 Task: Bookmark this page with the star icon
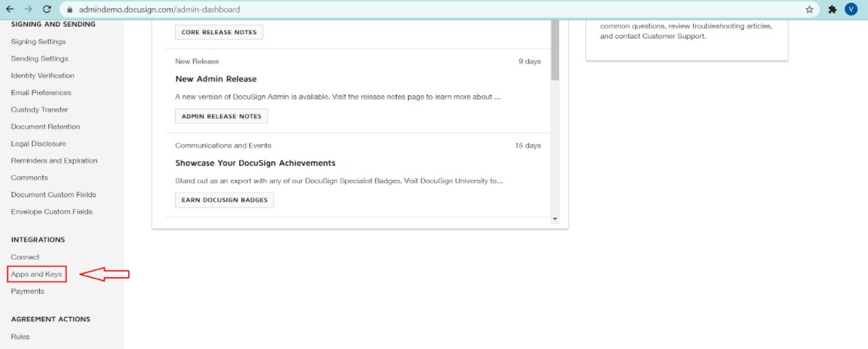point(809,10)
